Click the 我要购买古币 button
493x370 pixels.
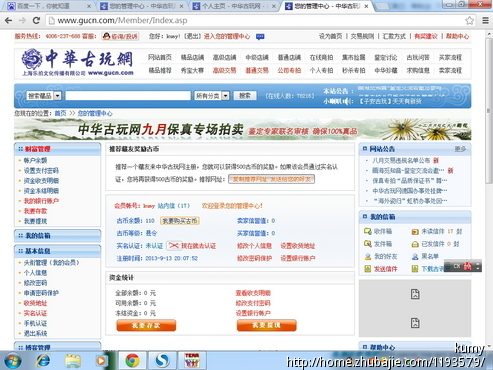(x=180, y=221)
